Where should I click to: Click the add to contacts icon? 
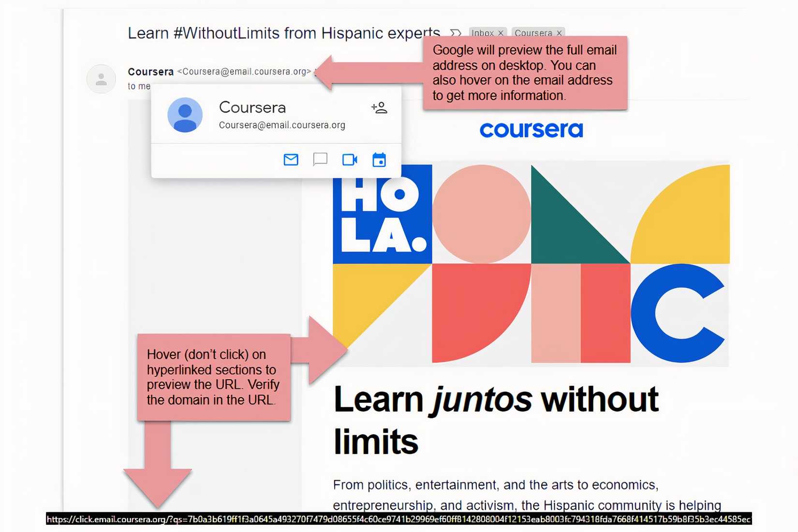(x=379, y=107)
